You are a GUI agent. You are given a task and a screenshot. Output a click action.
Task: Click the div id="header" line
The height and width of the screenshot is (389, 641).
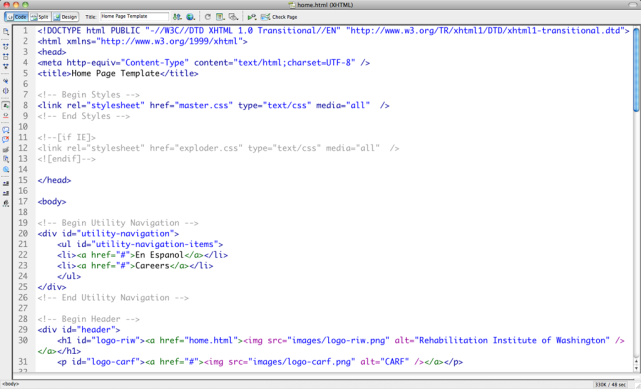(x=78, y=329)
